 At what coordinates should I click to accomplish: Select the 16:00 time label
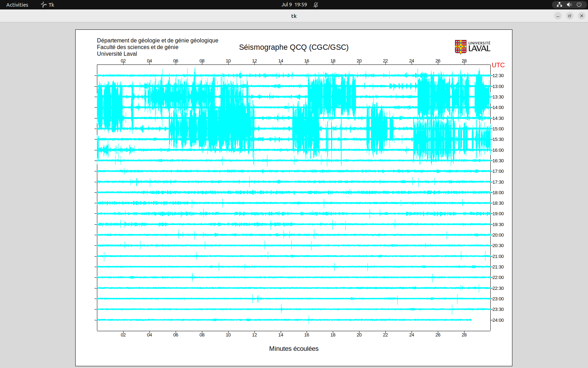point(498,150)
